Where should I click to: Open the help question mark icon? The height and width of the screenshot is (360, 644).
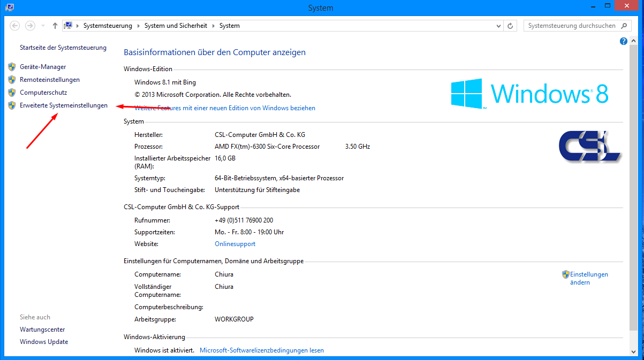click(x=624, y=41)
